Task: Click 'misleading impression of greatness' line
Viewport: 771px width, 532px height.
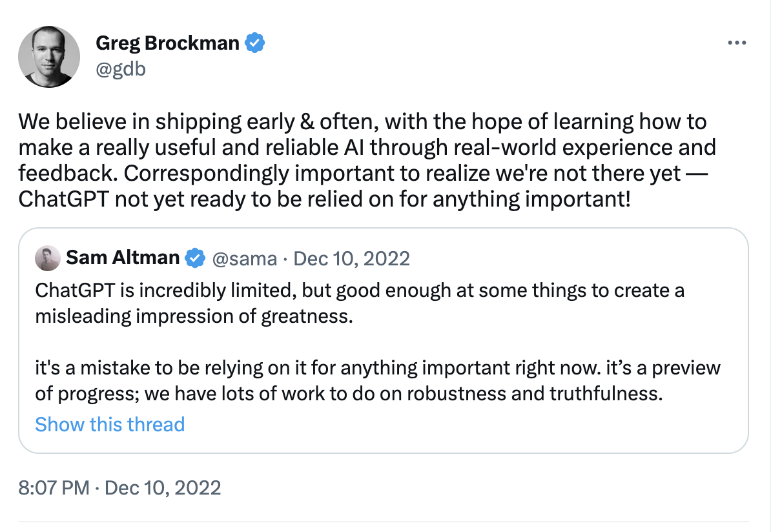Action: pyautogui.click(x=194, y=317)
